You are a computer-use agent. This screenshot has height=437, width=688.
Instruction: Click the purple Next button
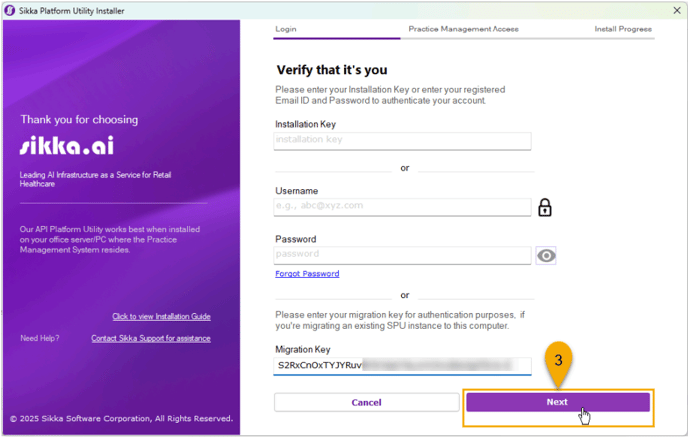point(557,402)
